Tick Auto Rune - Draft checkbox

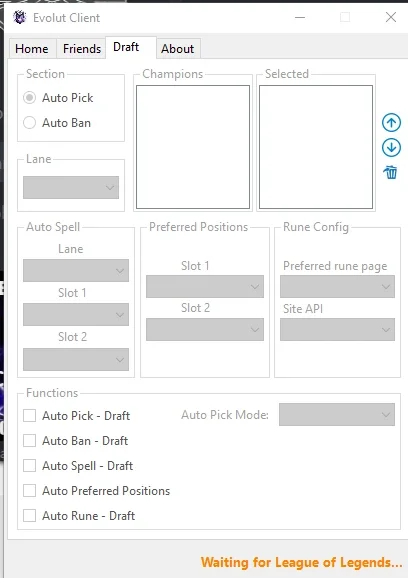tap(29, 515)
